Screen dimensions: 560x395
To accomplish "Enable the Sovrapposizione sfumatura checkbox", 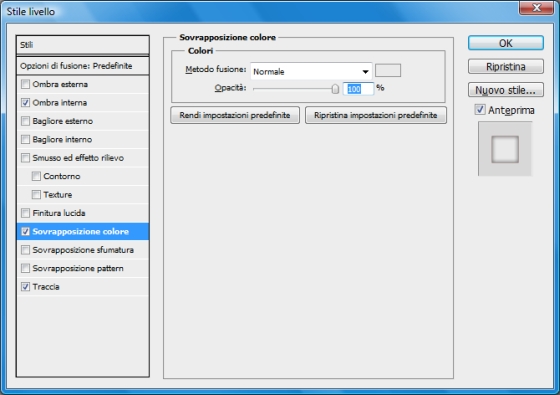I will coord(25,250).
